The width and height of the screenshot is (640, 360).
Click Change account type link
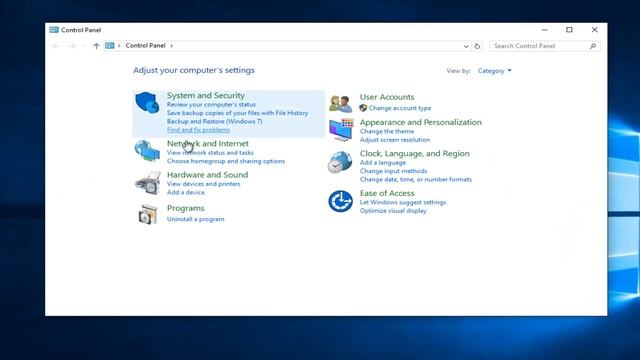click(x=400, y=108)
